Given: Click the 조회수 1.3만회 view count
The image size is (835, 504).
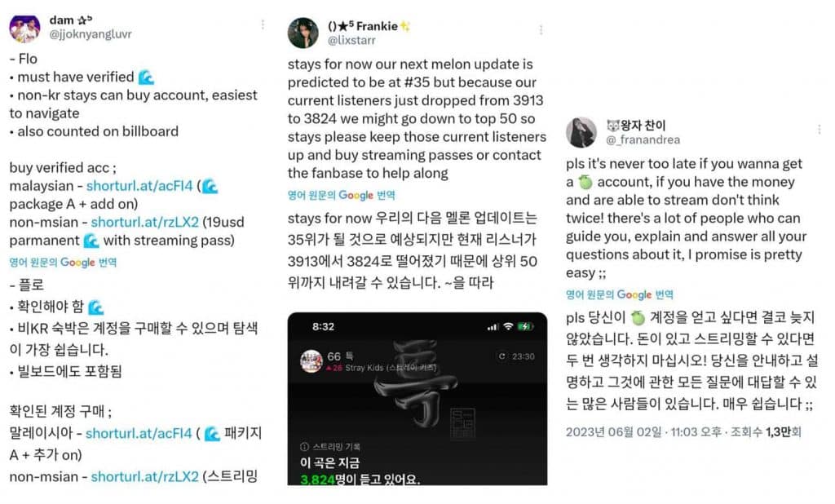Looking at the screenshot, I should coord(765,432).
